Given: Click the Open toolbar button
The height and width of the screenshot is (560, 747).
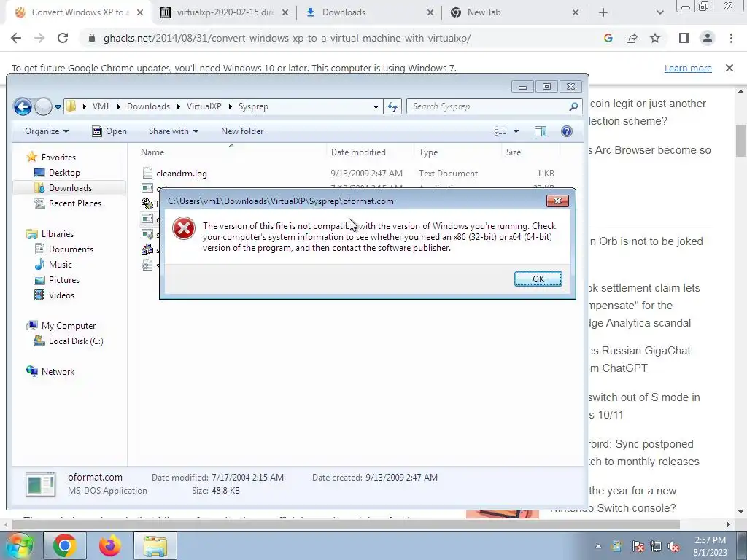Looking at the screenshot, I should click(109, 131).
